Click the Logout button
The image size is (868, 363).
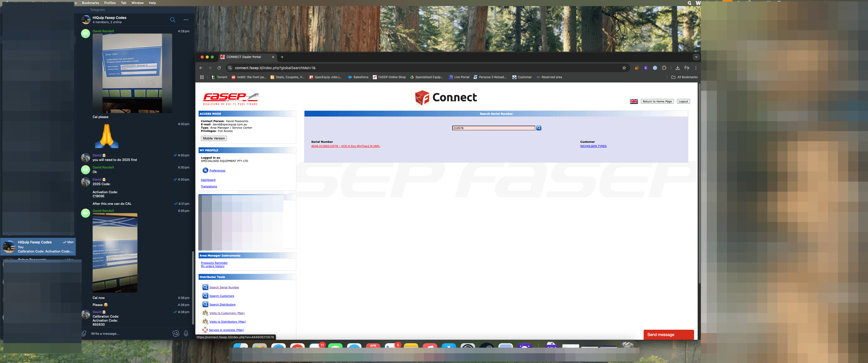[683, 101]
